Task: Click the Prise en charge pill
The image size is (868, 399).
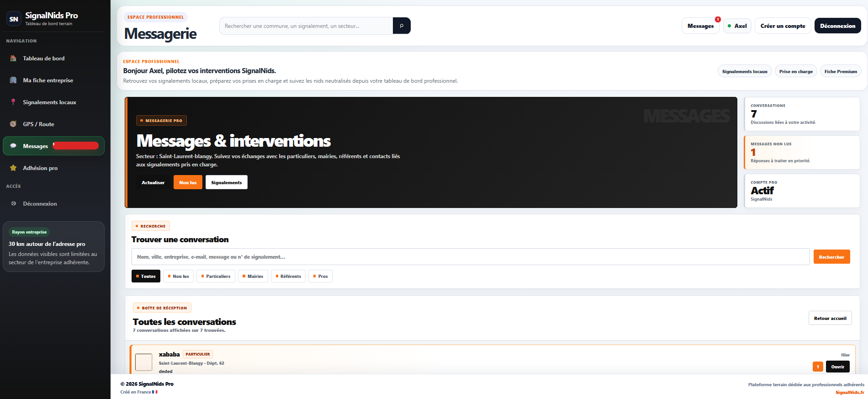Action: [x=796, y=71]
